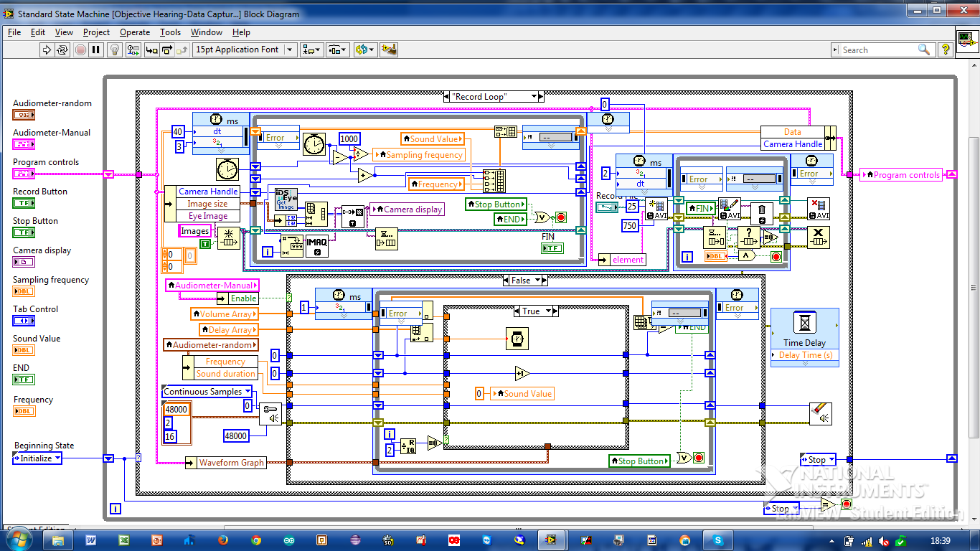Select the IMAQ create node
980x551 pixels.
click(317, 245)
